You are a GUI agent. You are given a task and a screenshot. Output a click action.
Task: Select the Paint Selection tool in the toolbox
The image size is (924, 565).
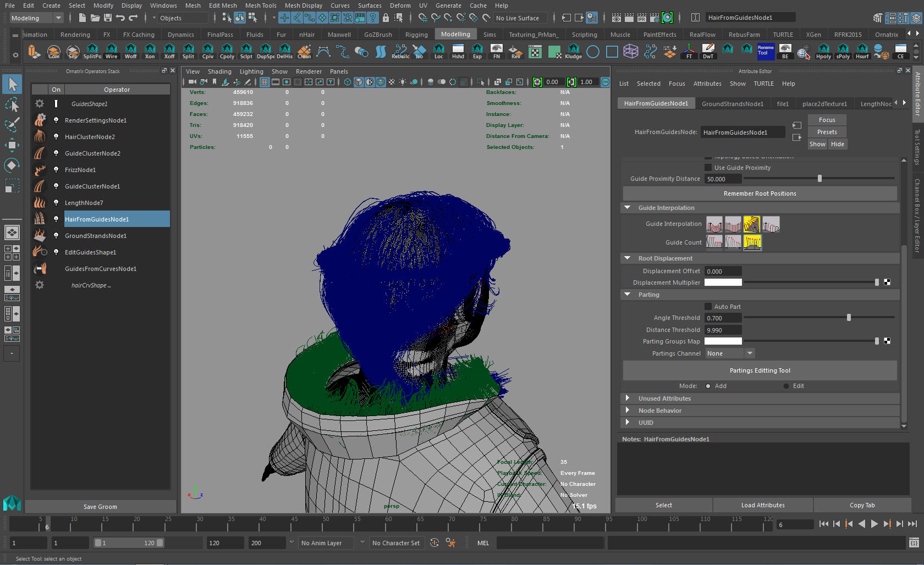12,125
